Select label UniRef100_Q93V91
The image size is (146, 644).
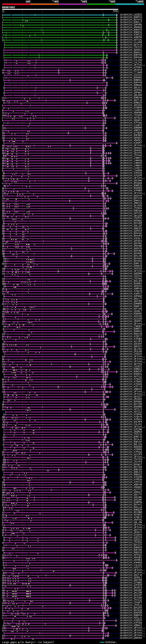click(131, 153)
